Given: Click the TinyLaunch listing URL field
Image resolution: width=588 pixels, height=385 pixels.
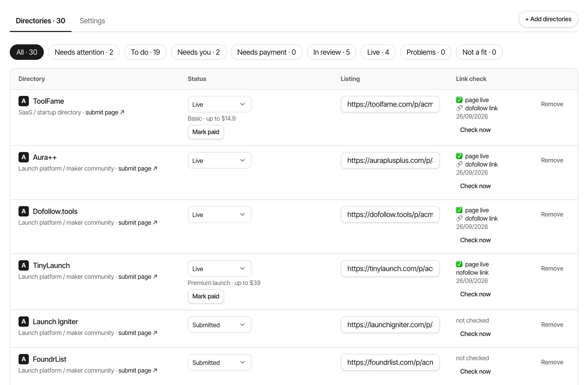Looking at the screenshot, I should tap(390, 268).
